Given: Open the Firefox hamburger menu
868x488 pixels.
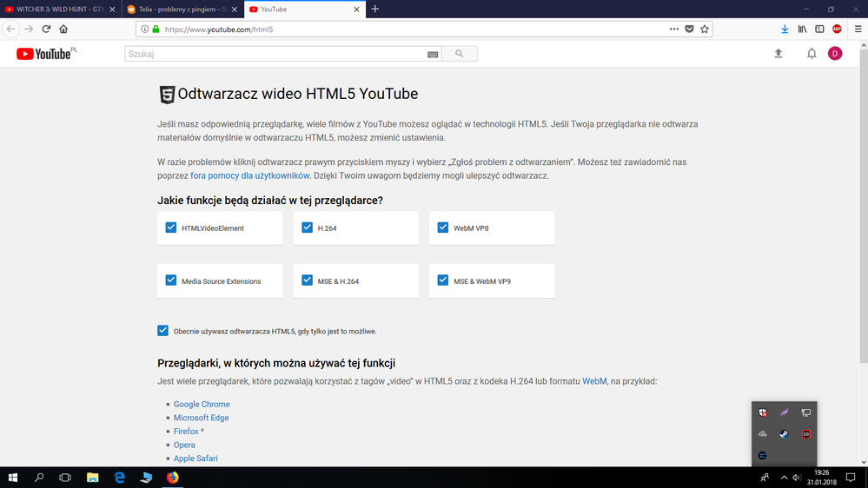Looking at the screenshot, I should coord(858,29).
